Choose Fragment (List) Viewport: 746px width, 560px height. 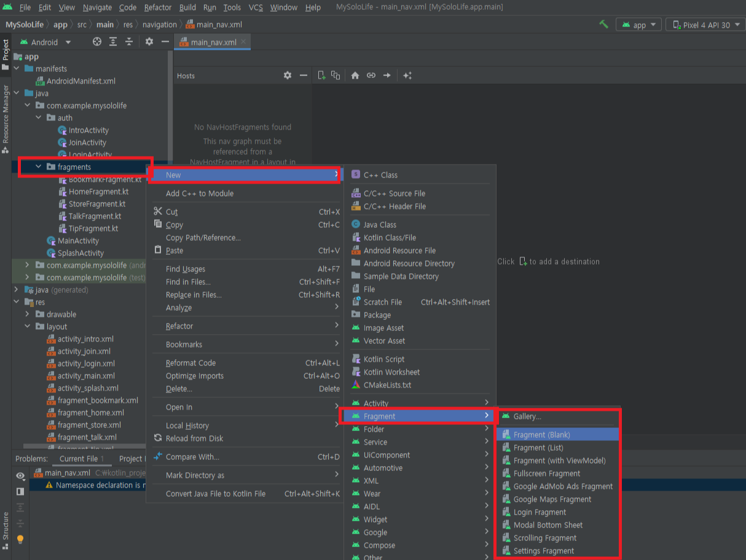coord(558,448)
